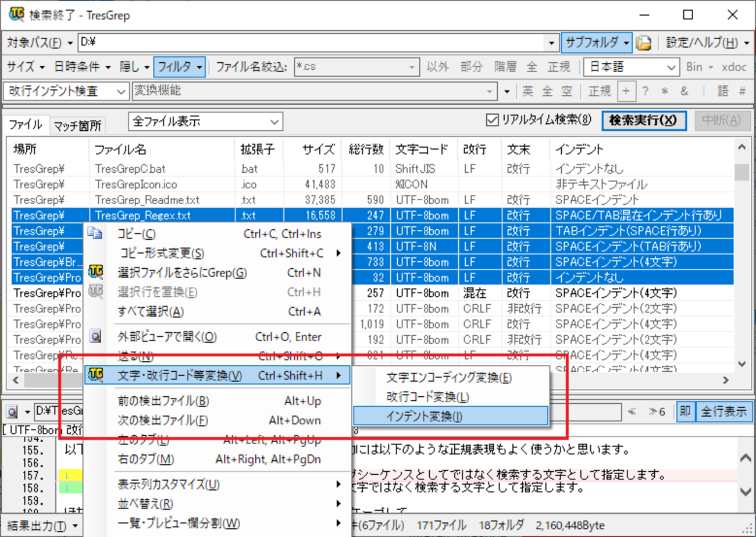This screenshot has width=756, height=537.
Task: Open the 日本語 language combo box
Action: [632, 67]
